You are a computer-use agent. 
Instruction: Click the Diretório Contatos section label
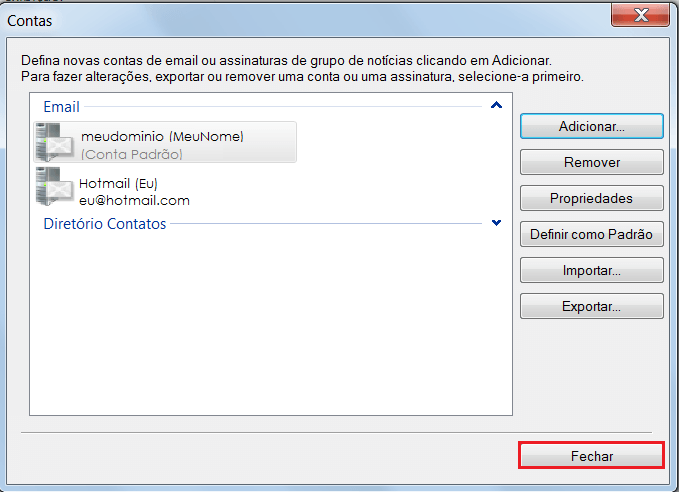click(x=105, y=224)
